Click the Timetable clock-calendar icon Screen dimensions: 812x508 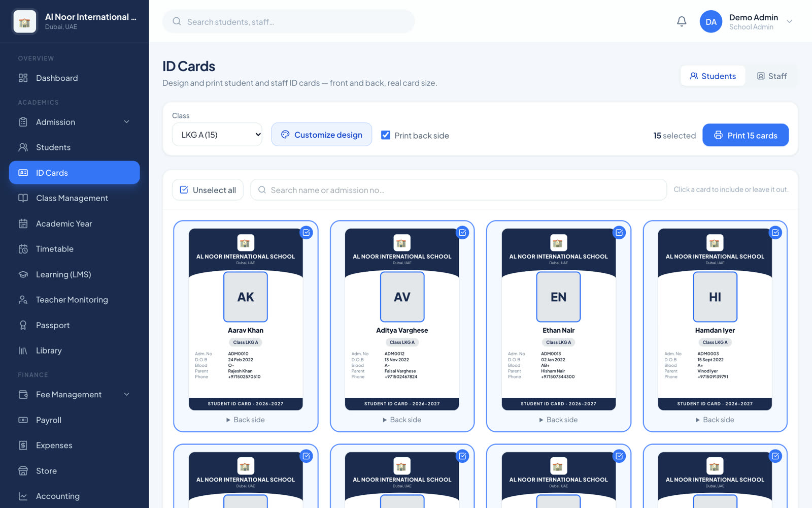point(23,249)
